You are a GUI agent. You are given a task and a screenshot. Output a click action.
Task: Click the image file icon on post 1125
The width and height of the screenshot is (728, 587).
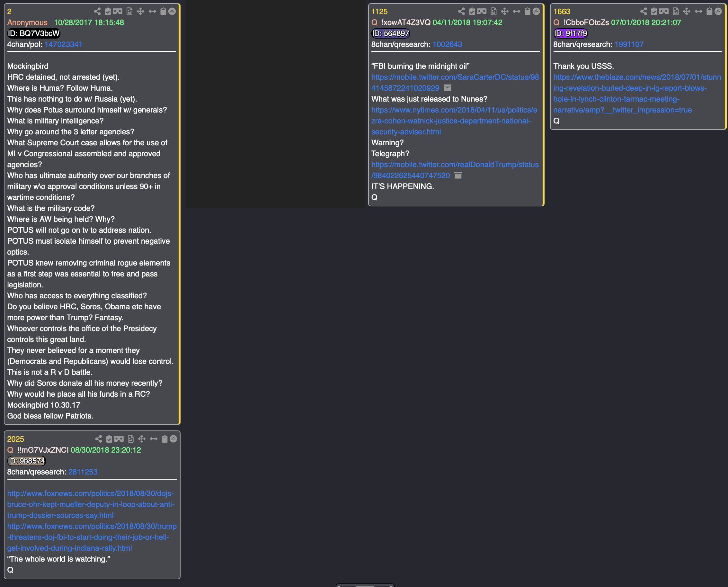pos(493,12)
